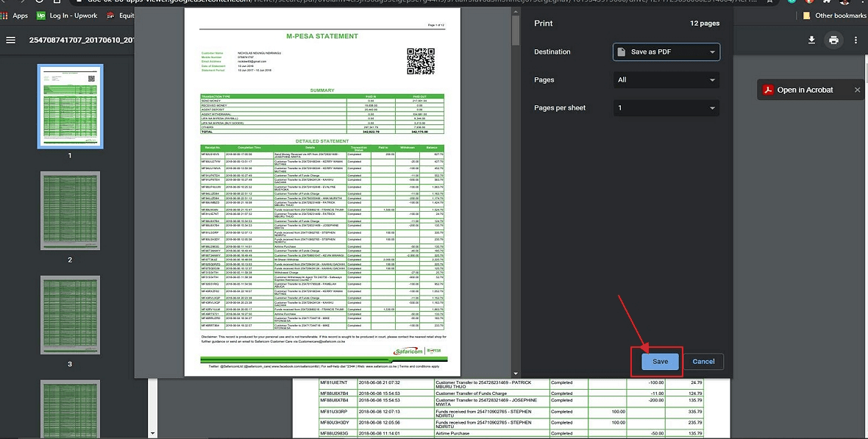The image size is (868, 439).
Task: Click the document icon inside Destination field
Action: (x=622, y=51)
